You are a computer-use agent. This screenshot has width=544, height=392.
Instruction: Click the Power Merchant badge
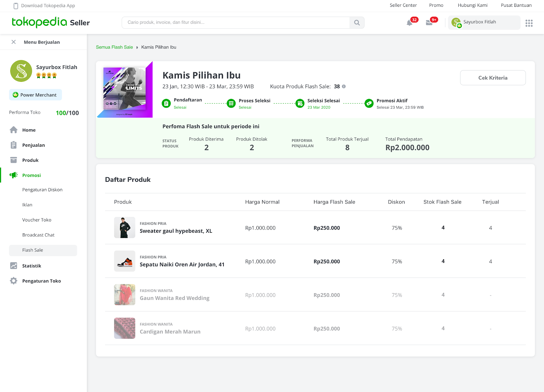(x=35, y=95)
